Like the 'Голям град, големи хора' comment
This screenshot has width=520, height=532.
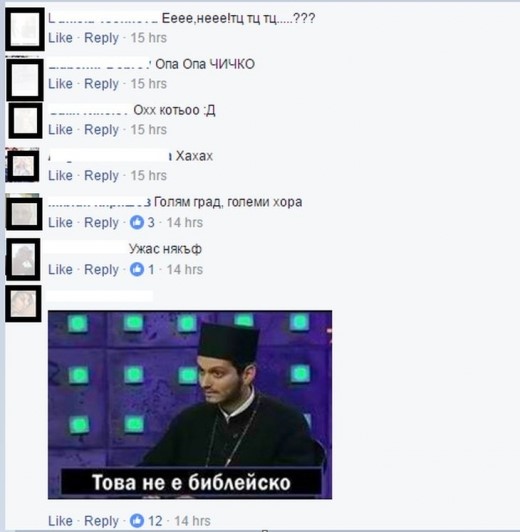click(x=60, y=223)
